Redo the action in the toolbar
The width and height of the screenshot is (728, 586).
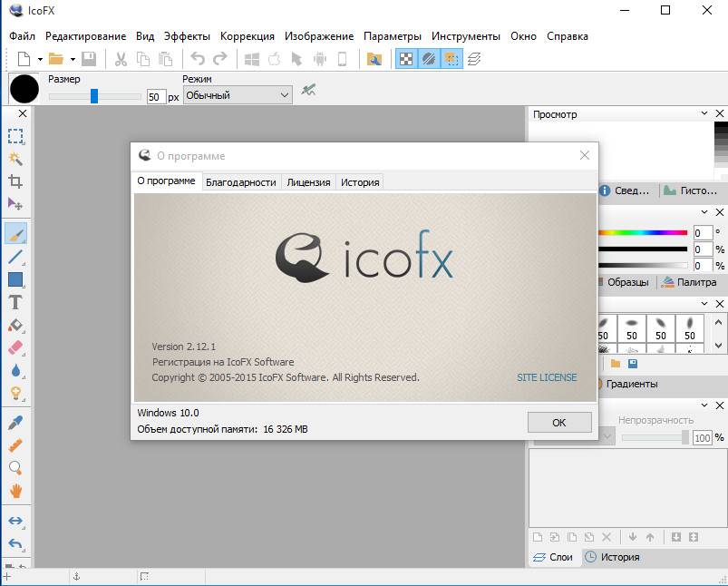(x=220, y=59)
